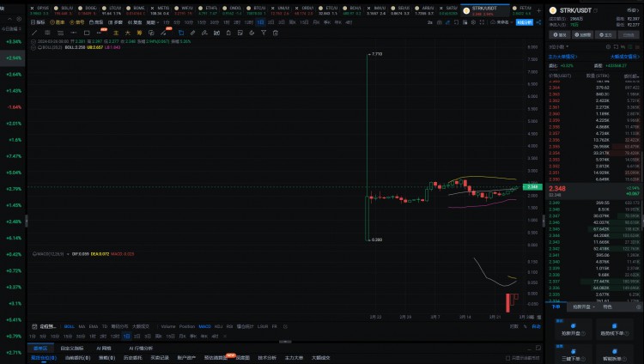Click the 7.710 high price marker
This screenshot has width=644, height=364.
point(377,54)
